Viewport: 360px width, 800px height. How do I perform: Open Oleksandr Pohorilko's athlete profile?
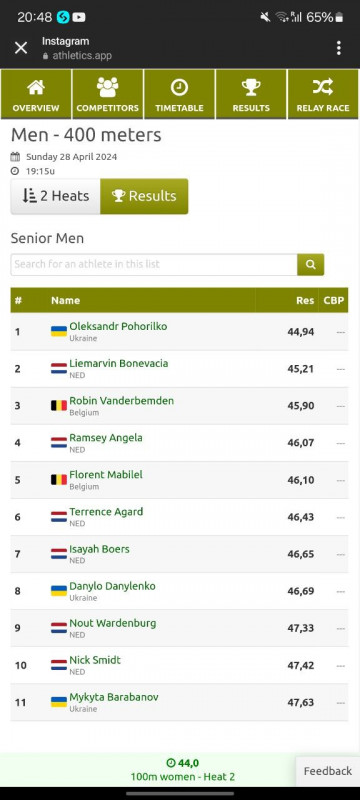(x=118, y=326)
